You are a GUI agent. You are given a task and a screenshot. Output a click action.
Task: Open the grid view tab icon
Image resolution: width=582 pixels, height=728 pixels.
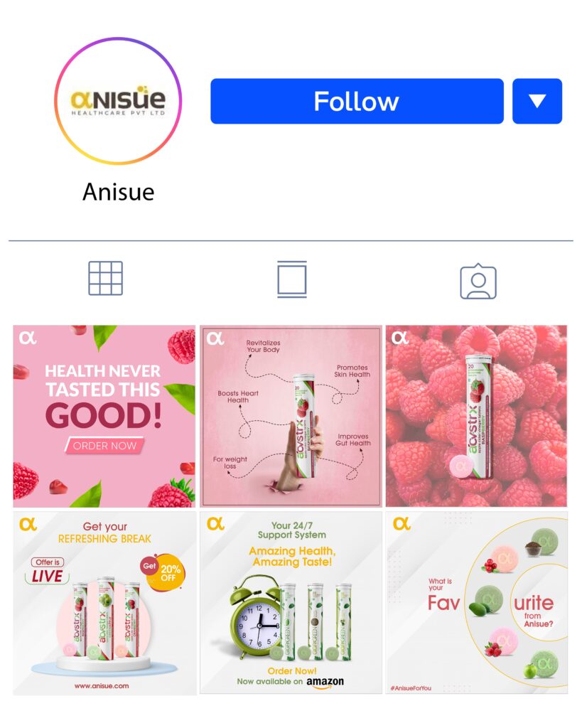click(x=105, y=278)
